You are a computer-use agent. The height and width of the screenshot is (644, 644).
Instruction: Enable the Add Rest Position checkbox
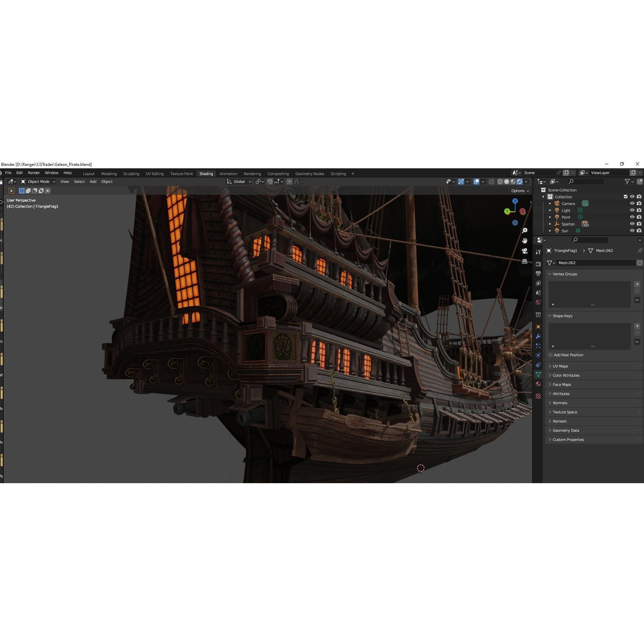click(x=550, y=355)
